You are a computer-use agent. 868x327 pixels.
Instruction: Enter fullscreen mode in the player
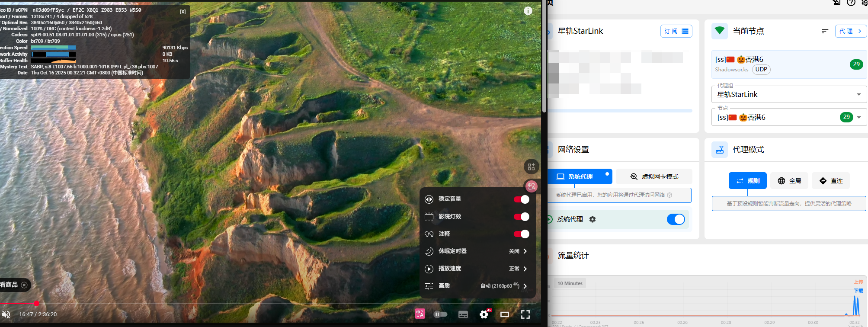pyautogui.click(x=525, y=314)
